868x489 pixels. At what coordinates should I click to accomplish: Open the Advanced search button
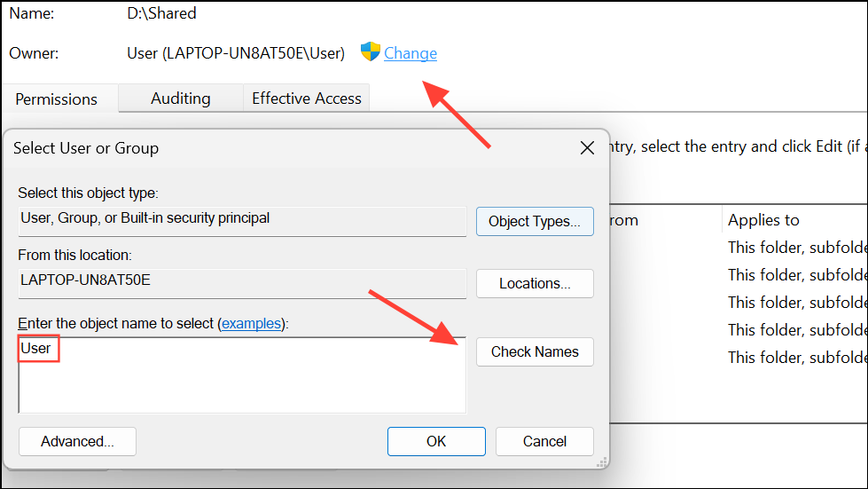pos(77,441)
